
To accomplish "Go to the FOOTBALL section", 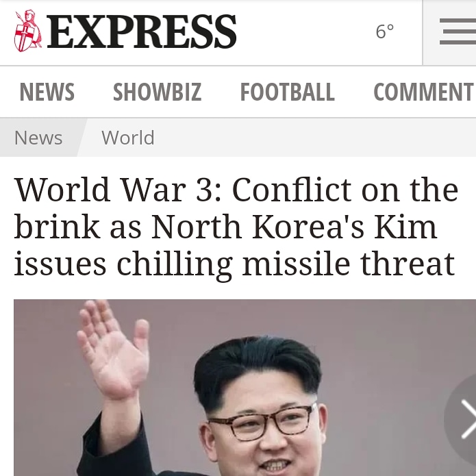I will pos(287,92).
